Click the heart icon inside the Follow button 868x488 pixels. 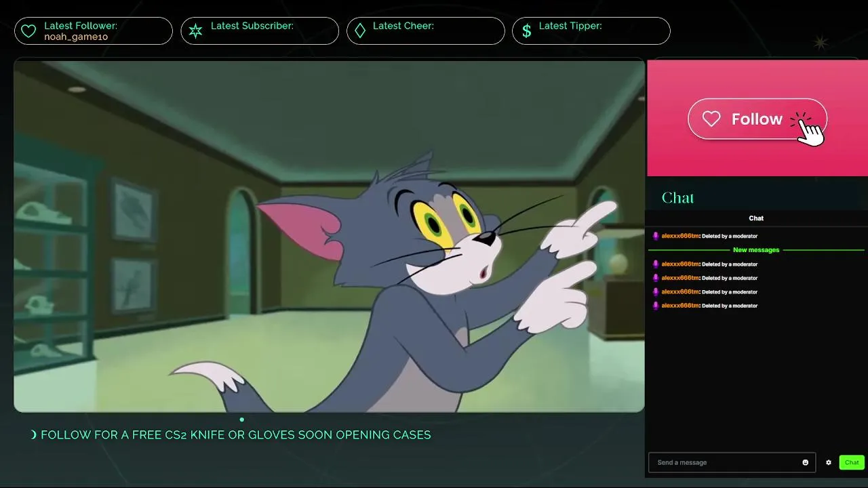tap(711, 119)
